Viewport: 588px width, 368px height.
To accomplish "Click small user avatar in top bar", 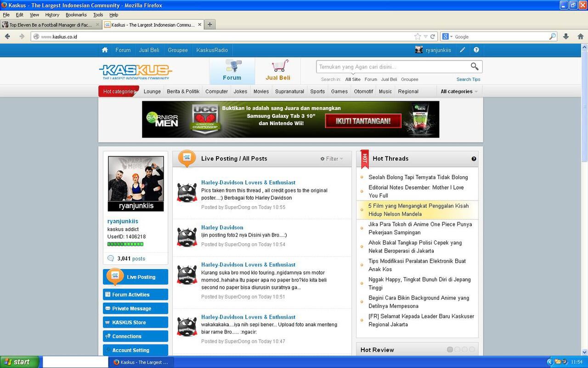I will [x=419, y=50].
